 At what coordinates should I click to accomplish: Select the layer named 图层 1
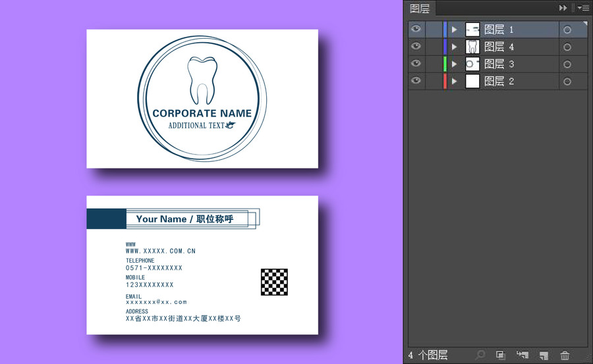[x=499, y=30]
